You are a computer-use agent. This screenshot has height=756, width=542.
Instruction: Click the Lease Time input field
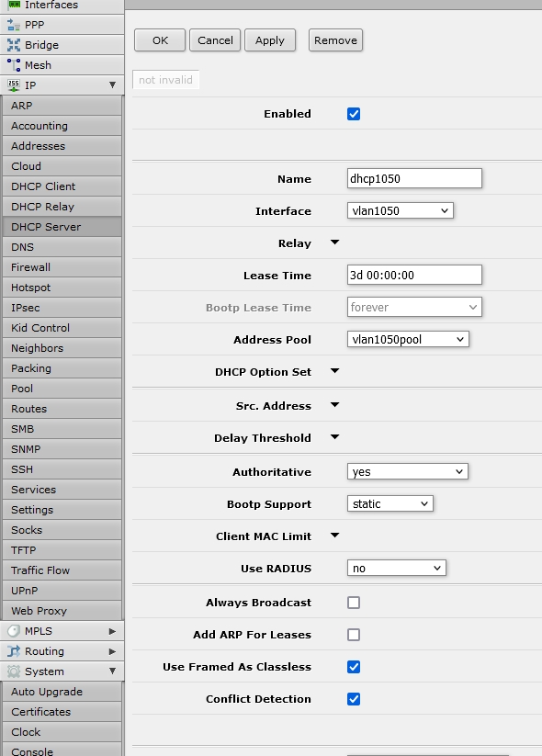(x=414, y=275)
